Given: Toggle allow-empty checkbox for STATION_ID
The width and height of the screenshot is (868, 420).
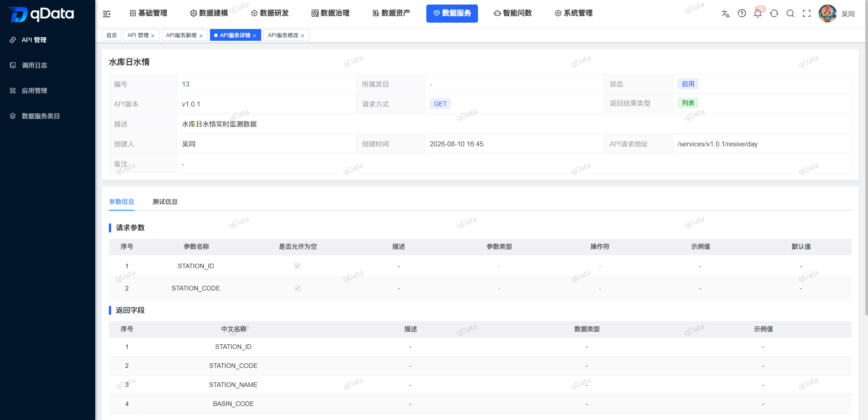Looking at the screenshot, I should tap(297, 266).
